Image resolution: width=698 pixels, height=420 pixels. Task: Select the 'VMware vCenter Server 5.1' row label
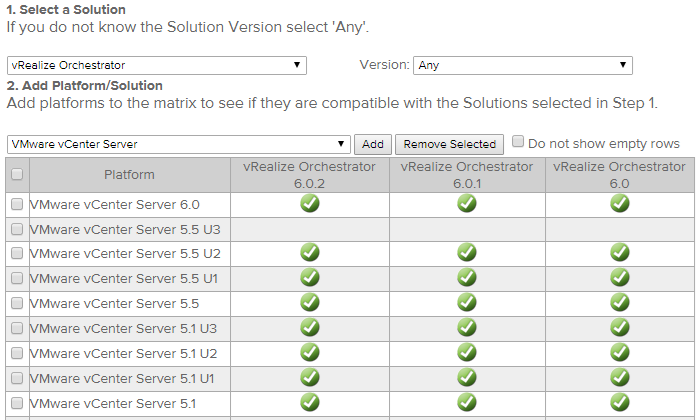[113, 404]
